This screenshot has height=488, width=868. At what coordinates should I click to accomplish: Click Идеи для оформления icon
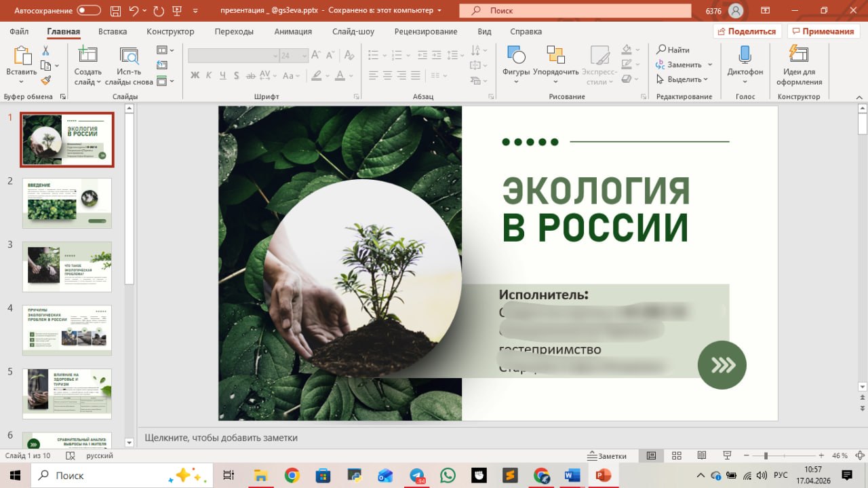[800, 55]
